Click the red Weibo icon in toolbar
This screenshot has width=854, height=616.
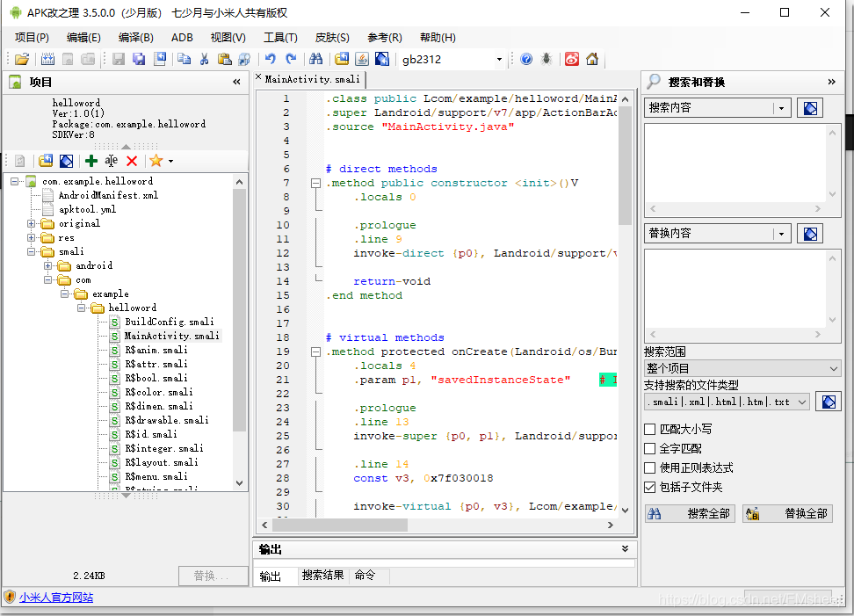(571, 59)
